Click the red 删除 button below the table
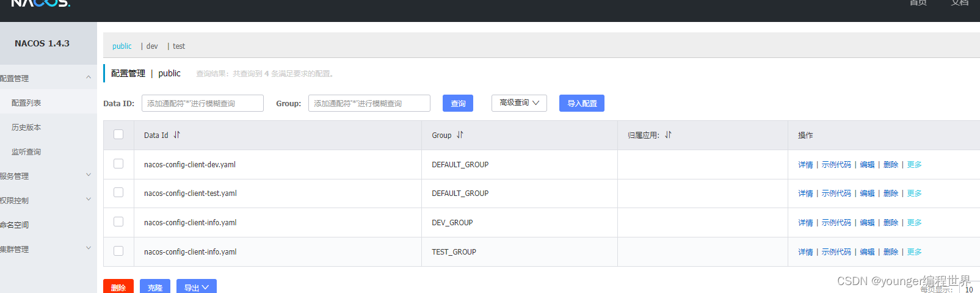Viewport: 980px width, 293px height. pos(118,287)
